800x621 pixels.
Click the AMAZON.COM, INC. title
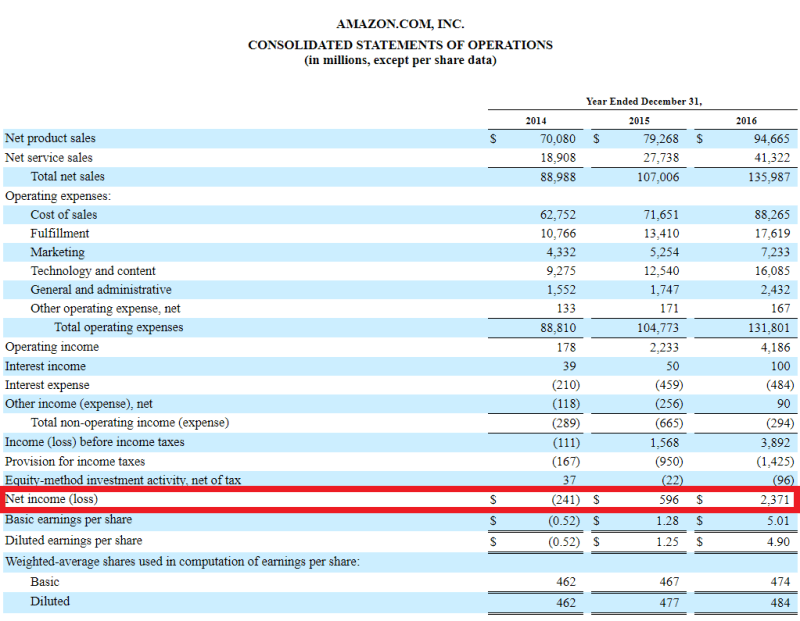coord(399,23)
